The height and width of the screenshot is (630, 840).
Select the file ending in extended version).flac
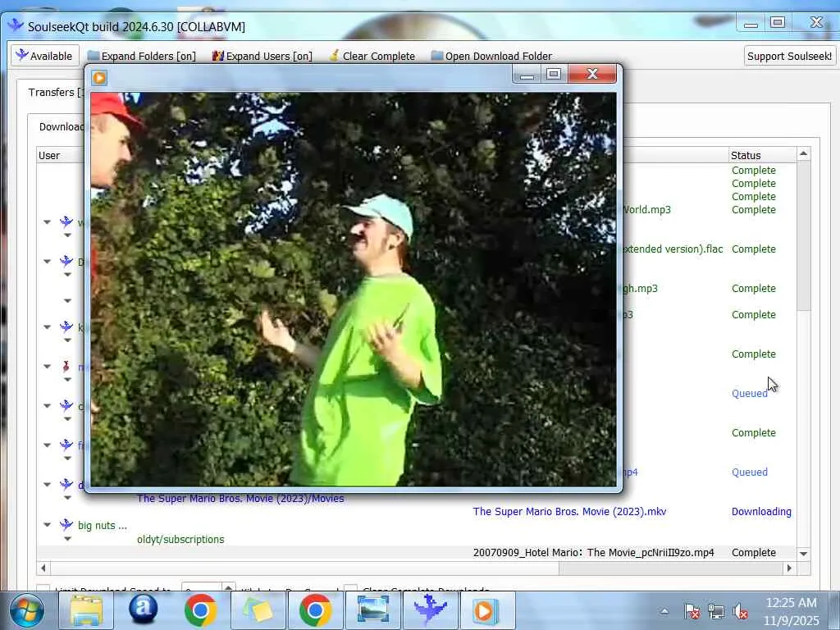[673, 249]
